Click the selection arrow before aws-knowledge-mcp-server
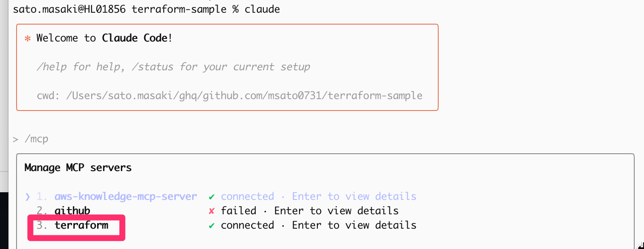The image size is (644, 249). tap(28, 196)
